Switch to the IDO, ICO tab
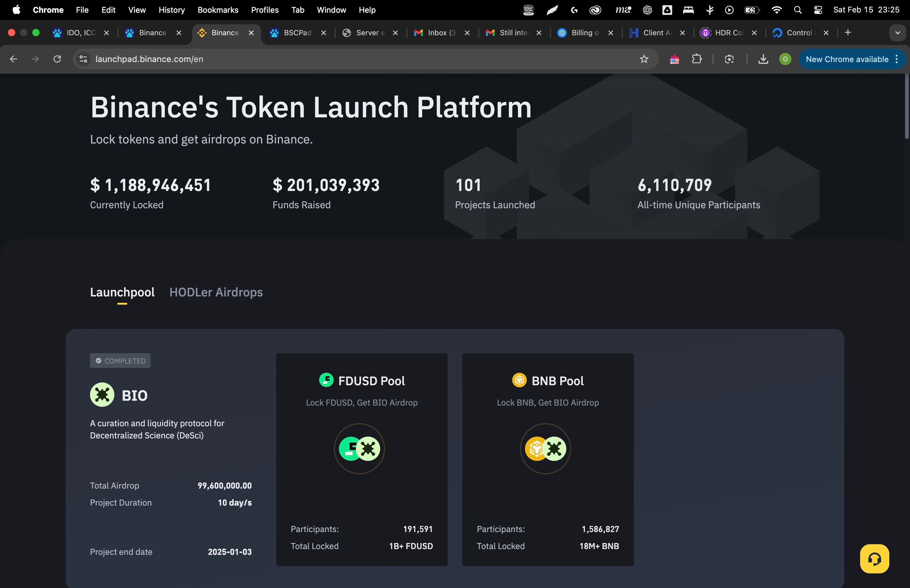The image size is (910, 588). pyautogui.click(x=81, y=33)
